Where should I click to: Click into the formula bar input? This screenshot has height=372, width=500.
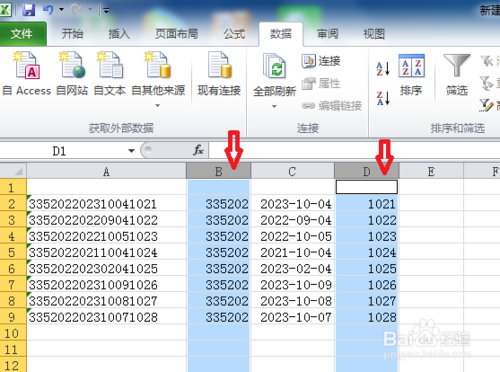tap(354, 151)
